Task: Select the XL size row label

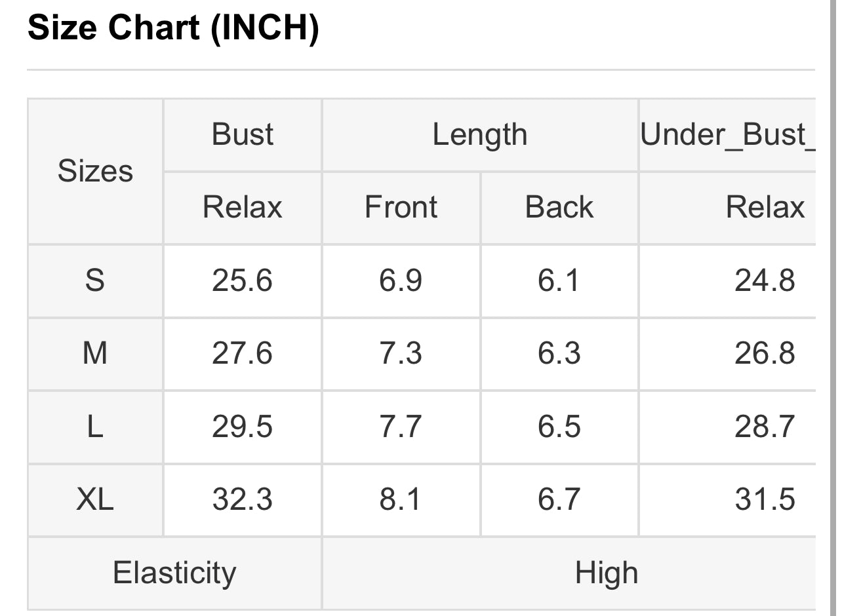Action: click(x=96, y=501)
